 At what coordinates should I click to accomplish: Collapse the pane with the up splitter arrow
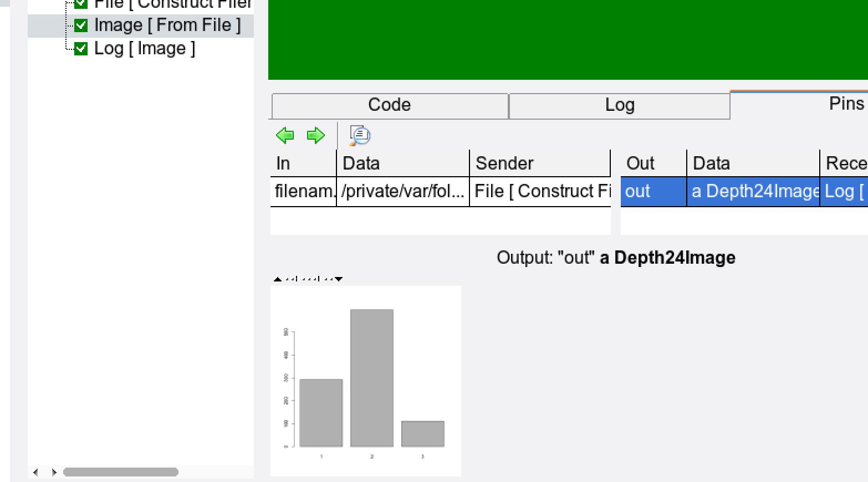[x=278, y=279]
